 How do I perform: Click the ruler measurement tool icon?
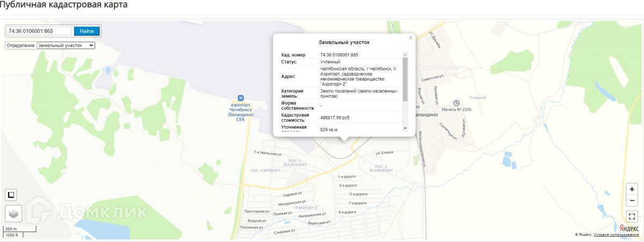(x=11, y=194)
